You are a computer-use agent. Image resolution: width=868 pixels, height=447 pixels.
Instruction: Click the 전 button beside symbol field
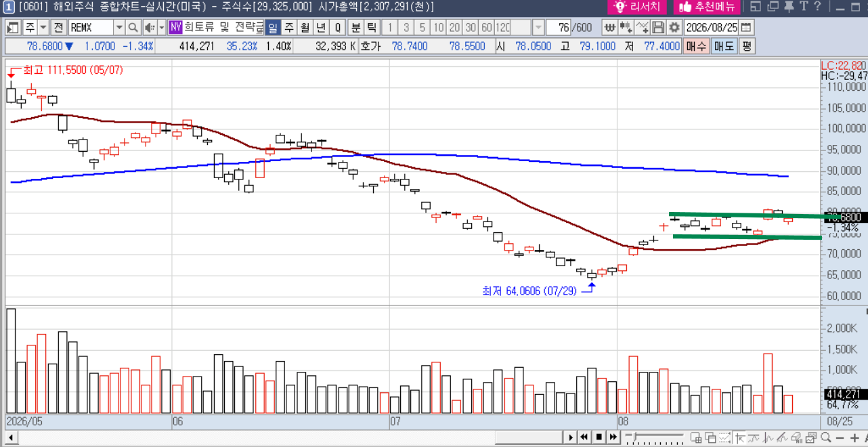59,28
